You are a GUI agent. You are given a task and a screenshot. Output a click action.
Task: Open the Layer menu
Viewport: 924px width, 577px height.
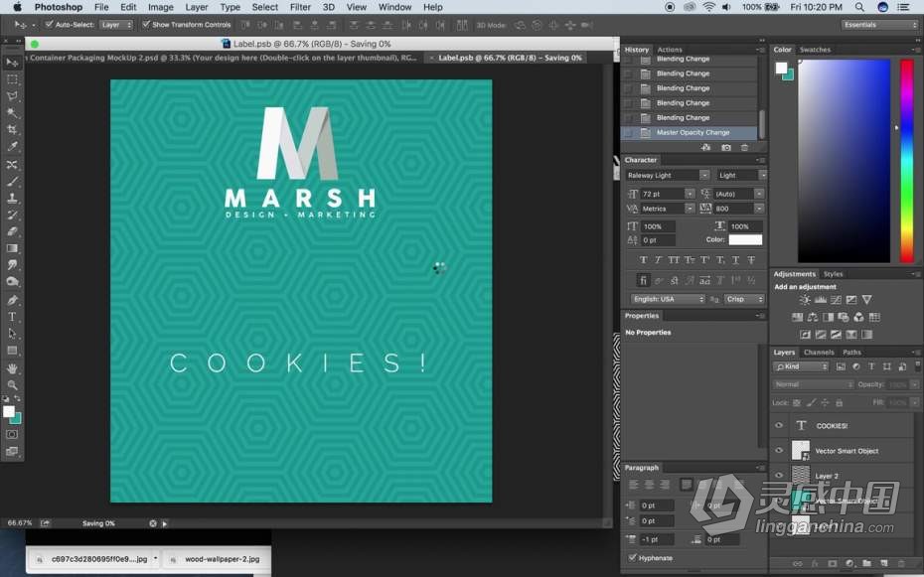[x=197, y=7]
